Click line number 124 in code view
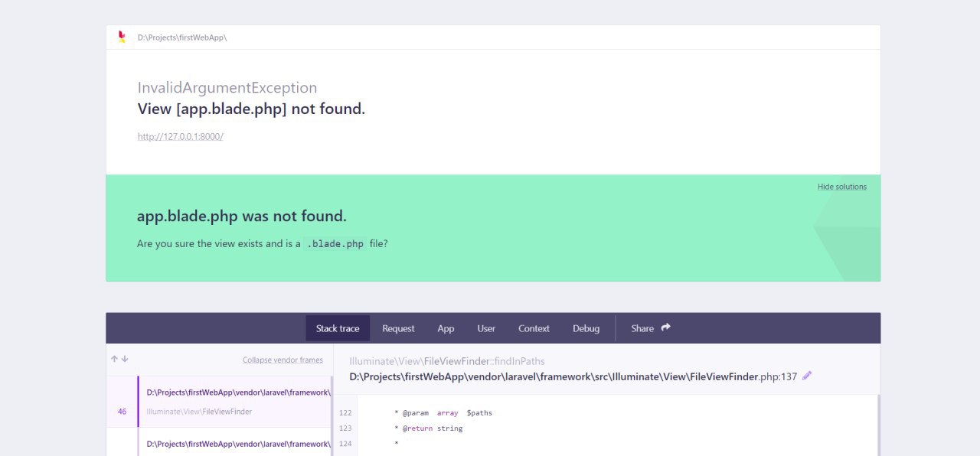Image resolution: width=980 pixels, height=456 pixels. click(345, 444)
